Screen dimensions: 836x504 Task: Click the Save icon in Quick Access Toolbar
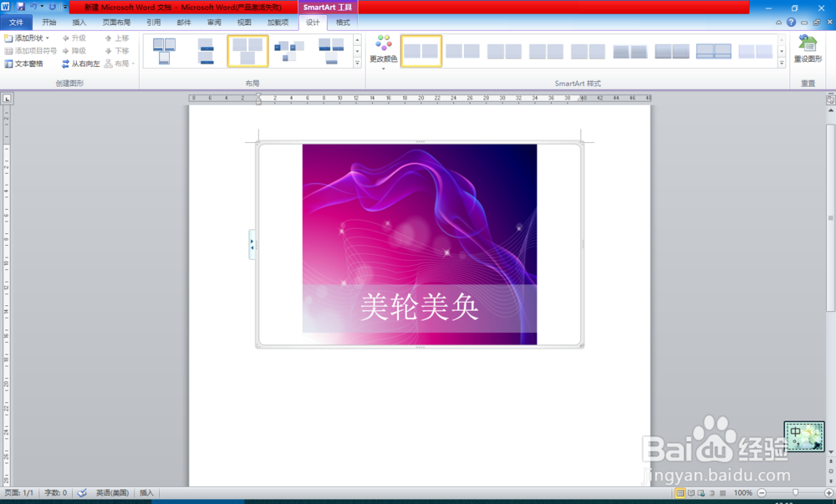coord(21,7)
